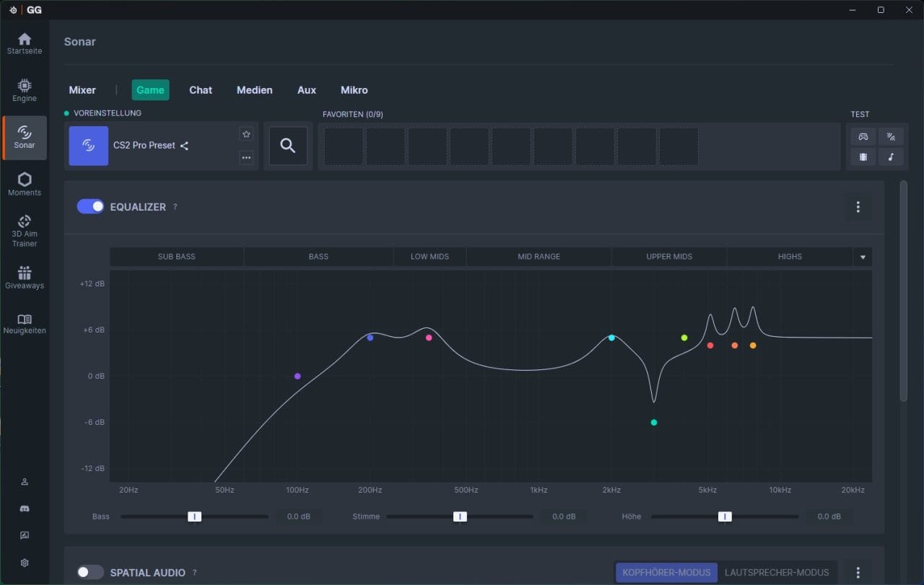
Task: Expand the frequency band labels dropdown arrow
Action: [x=863, y=257]
